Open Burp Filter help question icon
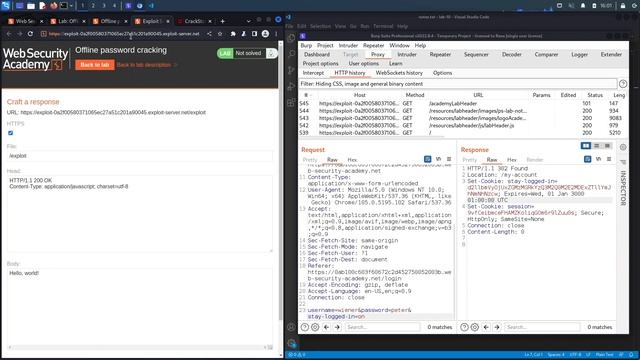This screenshot has width=640, height=360. tap(623, 84)
